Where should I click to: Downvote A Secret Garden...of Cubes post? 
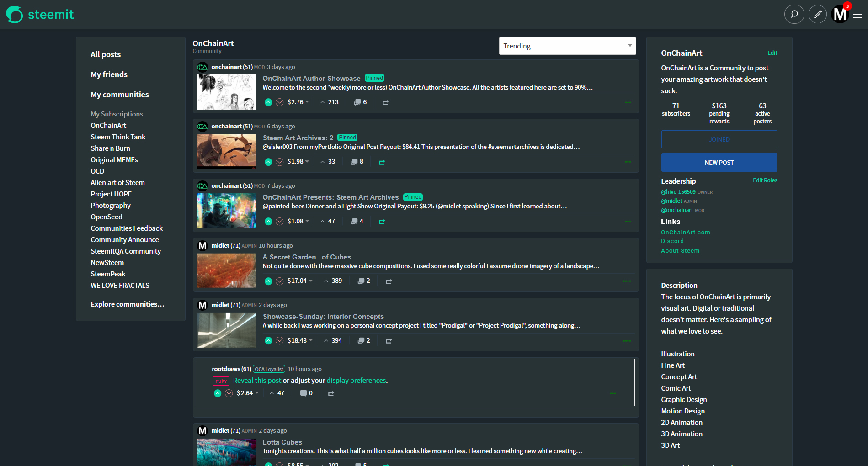click(280, 281)
